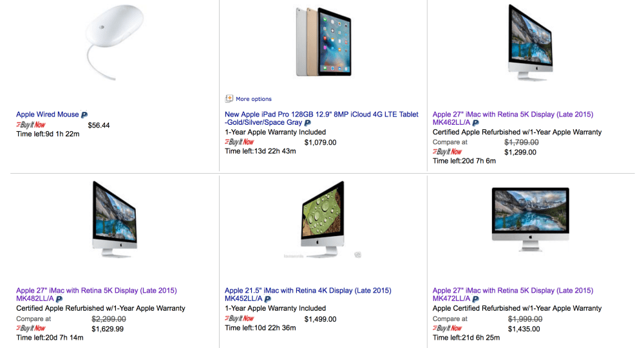This screenshot has width=644, height=348.
Task: Click the Buy It Now logo beside $1,079.00
Action: [x=240, y=142]
